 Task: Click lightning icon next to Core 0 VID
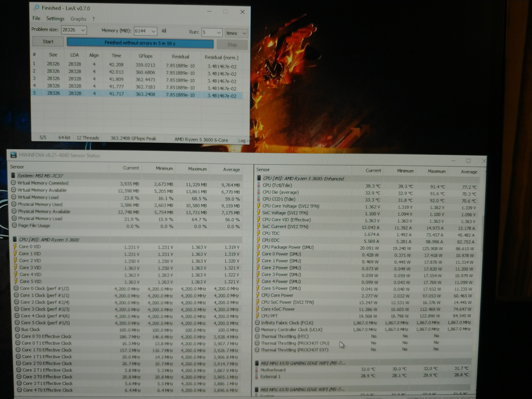15,246
